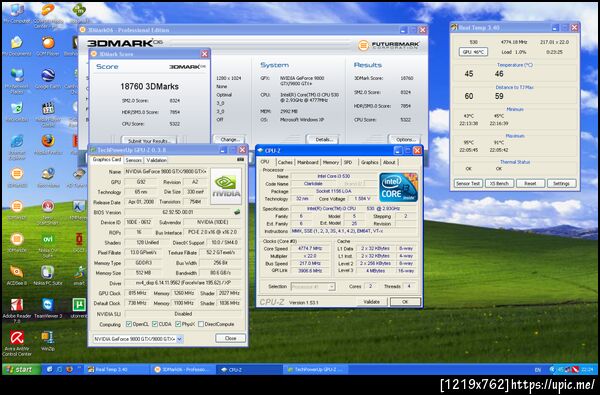Switch to 3DMark06 taskbar button

click(x=183, y=370)
